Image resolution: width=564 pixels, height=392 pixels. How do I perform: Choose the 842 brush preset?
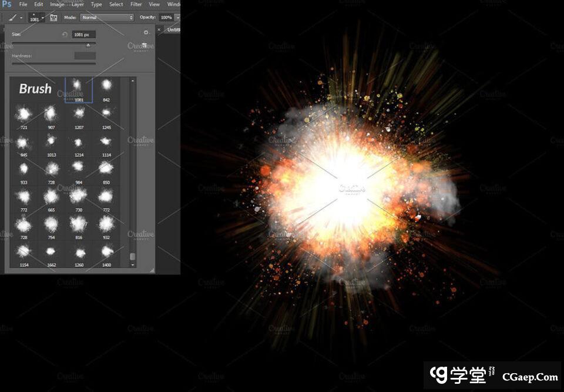(106, 87)
